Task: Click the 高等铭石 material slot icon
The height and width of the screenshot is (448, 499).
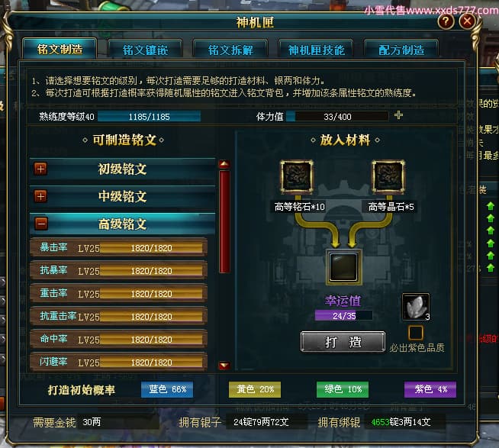Action: (x=297, y=177)
